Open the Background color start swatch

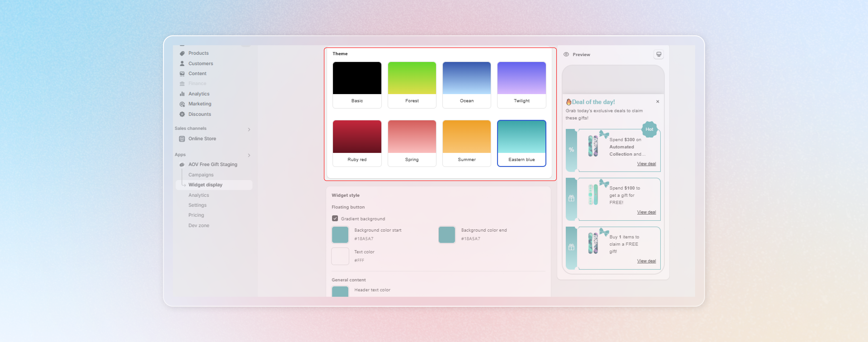click(x=340, y=235)
